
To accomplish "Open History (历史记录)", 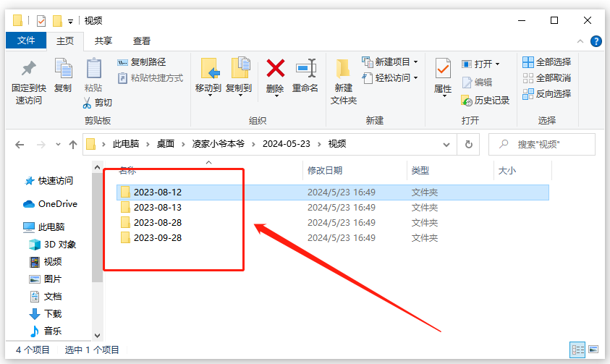I will point(485,101).
